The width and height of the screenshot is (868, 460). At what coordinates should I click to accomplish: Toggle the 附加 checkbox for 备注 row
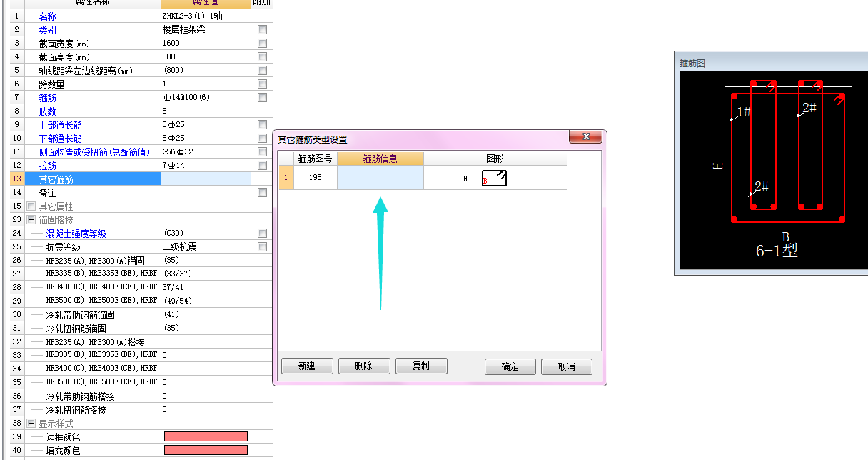pyautogui.click(x=262, y=193)
